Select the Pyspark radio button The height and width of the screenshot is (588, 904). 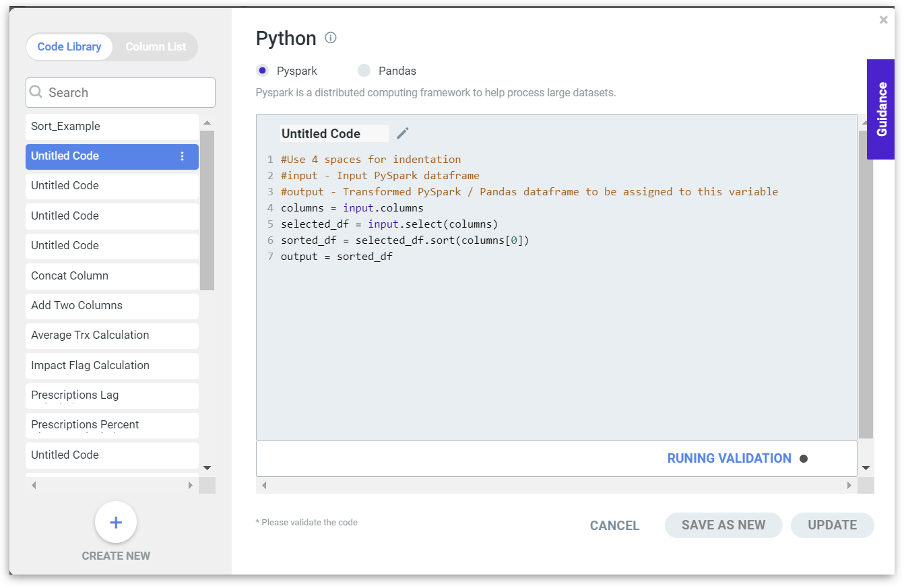(263, 71)
